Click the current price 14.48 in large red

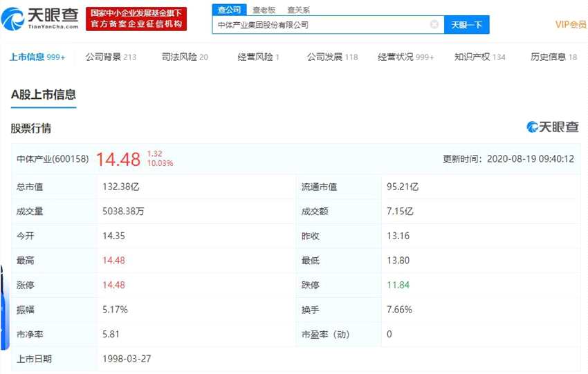point(118,159)
